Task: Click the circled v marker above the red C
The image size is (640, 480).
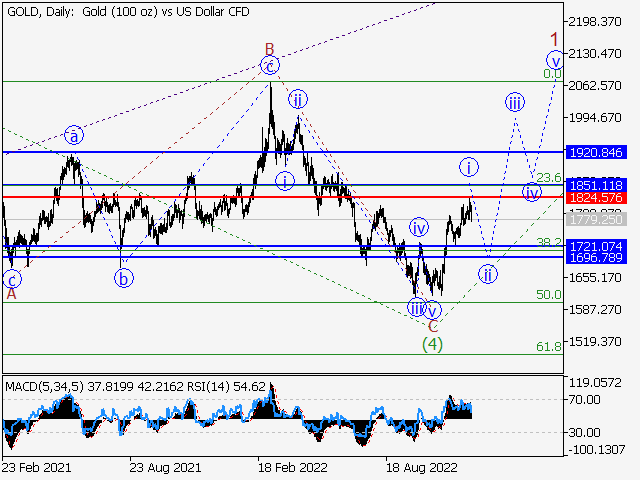Action: point(432,311)
